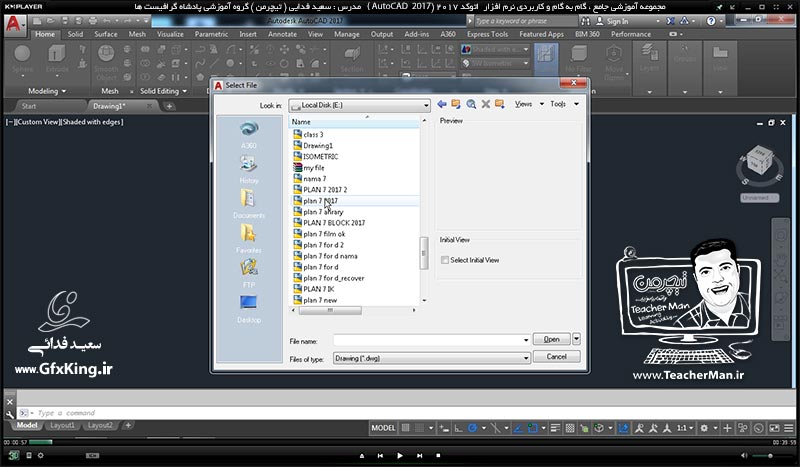Click the Type a command input line
800x467 pixels.
408,413
